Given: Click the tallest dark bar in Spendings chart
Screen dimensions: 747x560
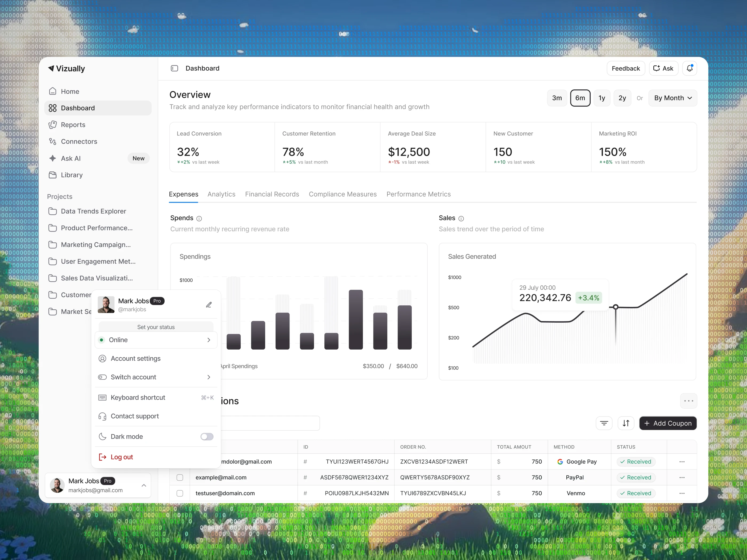Looking at the screenshot, I should tap(356, 319).
